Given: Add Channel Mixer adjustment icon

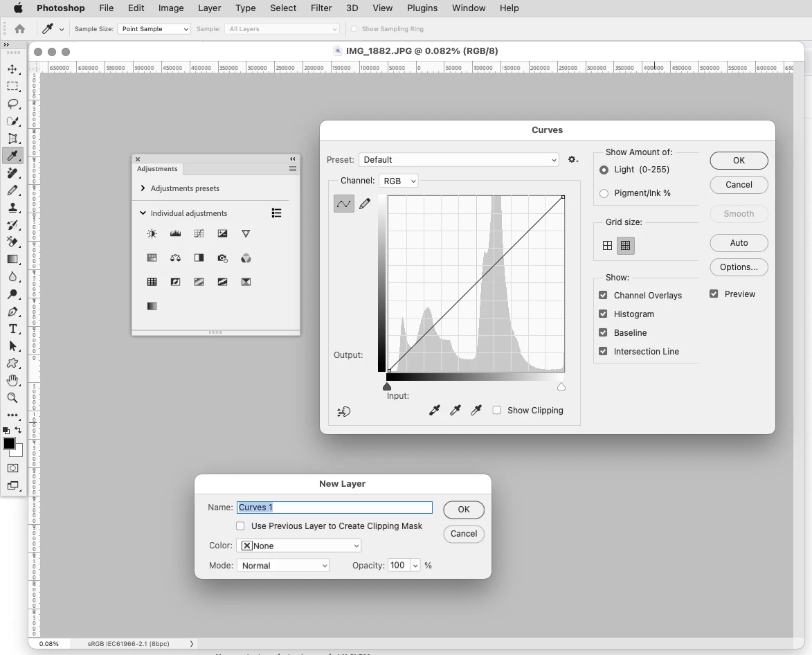Looking at the screenshot, I should (246, 258).
